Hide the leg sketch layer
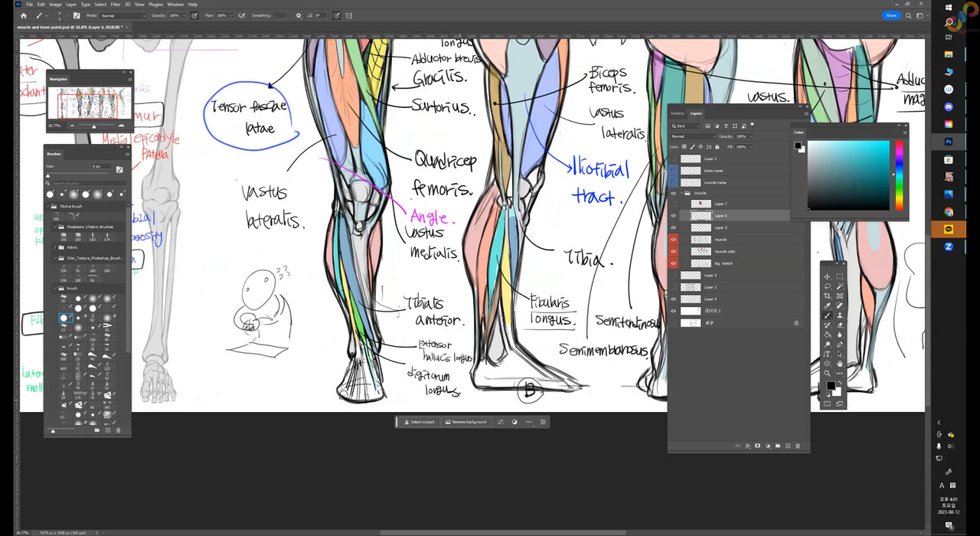This screenshot has width=980, height=536. [674, 263]
